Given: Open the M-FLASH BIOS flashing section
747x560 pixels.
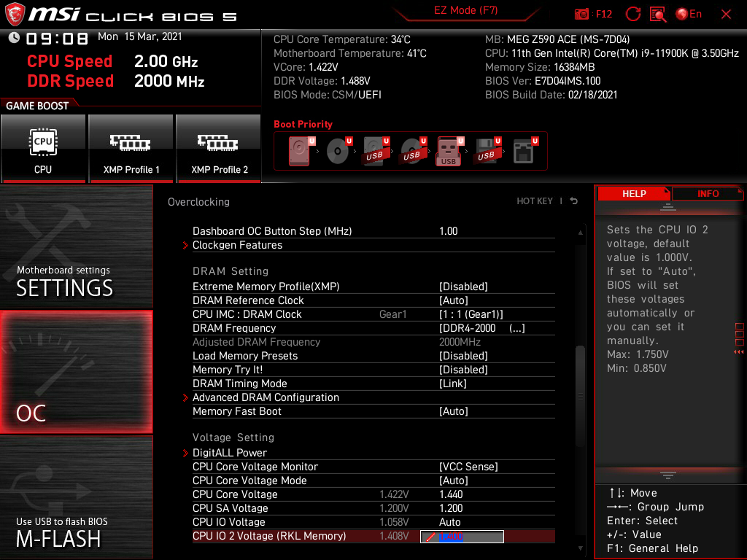Looking at the screenshot, I should 76,497.
